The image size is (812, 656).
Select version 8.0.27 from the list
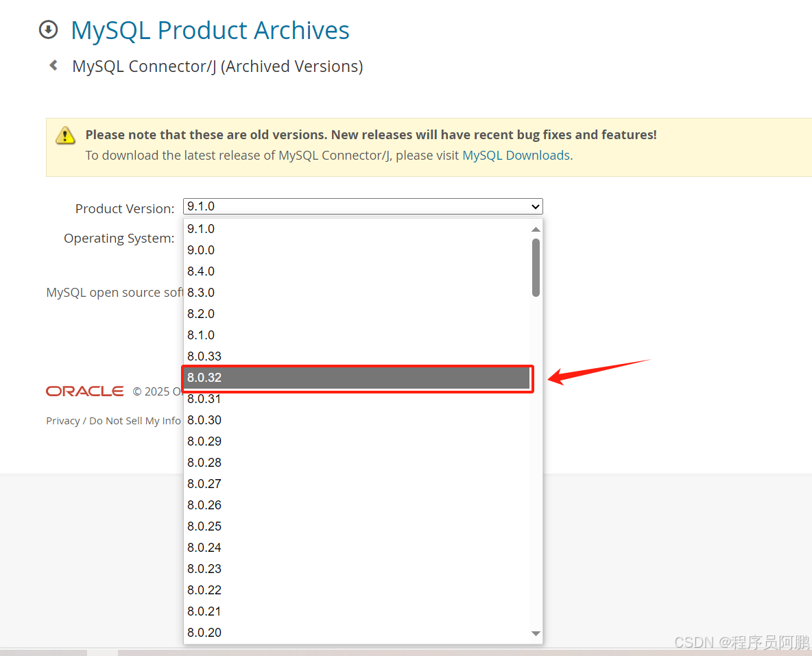pos(357,484)
